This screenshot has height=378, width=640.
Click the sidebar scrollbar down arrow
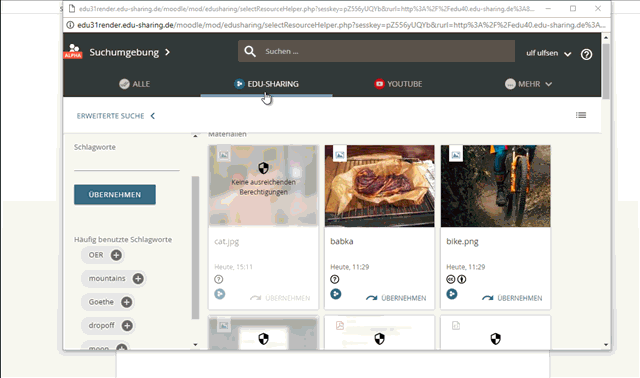pos(195,345)
